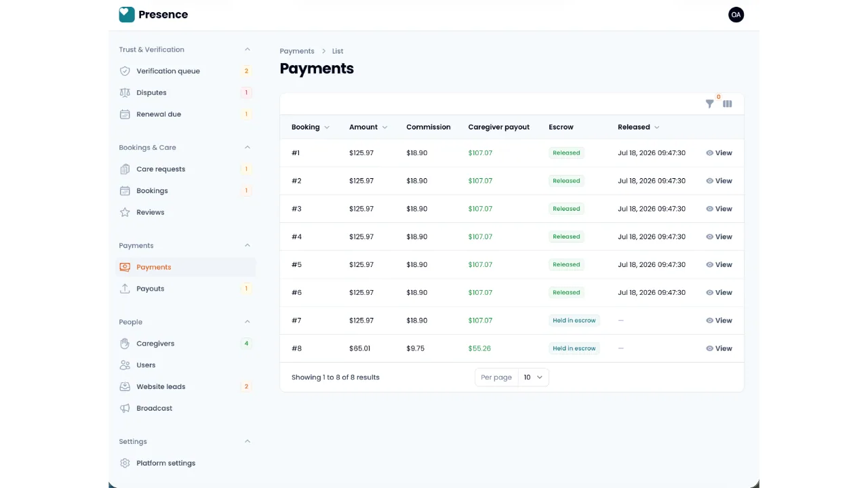The image size is (868, 488).
Task: Click 'Showing 1 to 8 of 8 results' text
Action: click(x=336, y=378)
